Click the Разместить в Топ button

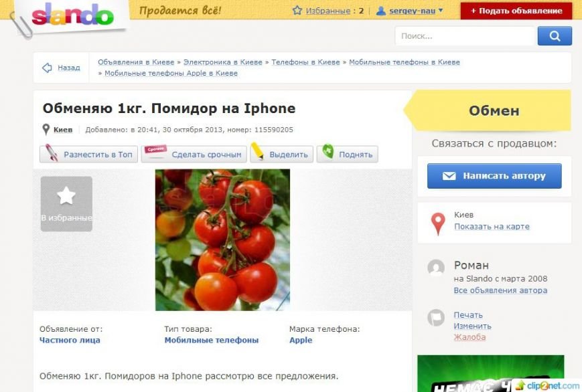pos(88,155)
